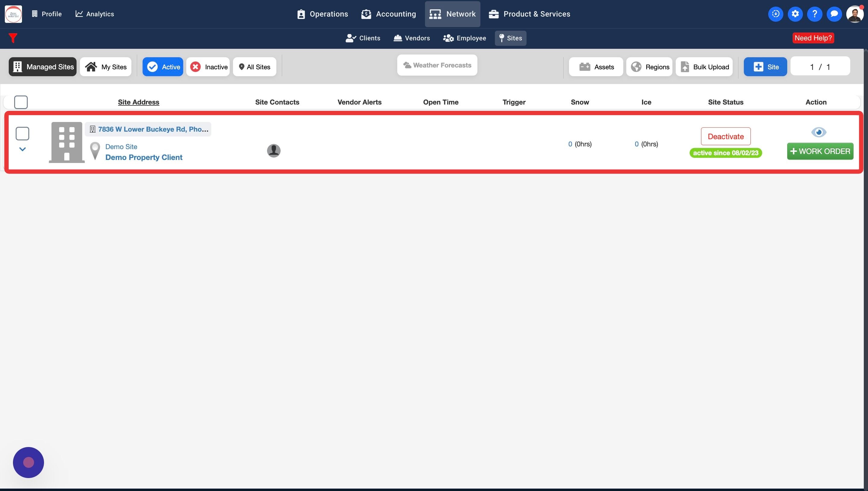868x491 pixels.
Task: Open the settings gear icon
Action: click(x=795, y=14)
